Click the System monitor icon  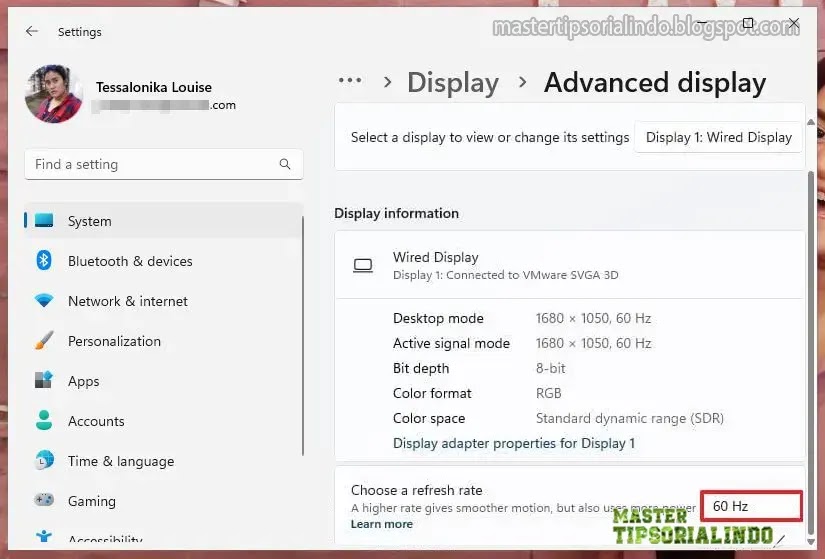44,220
